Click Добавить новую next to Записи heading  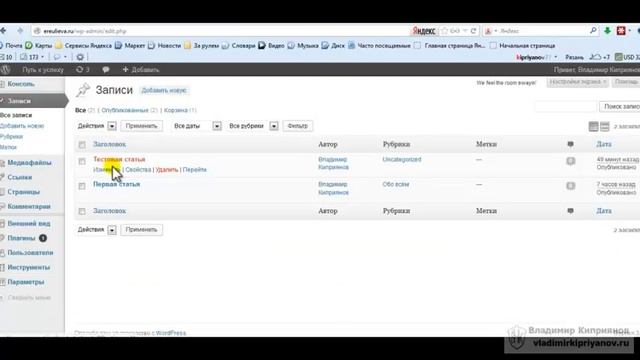(164, 90)
